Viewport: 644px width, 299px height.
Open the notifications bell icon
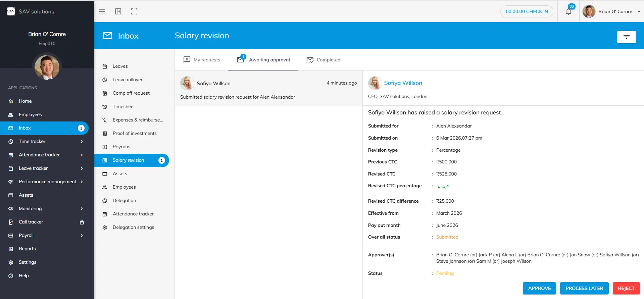(568, 12)
